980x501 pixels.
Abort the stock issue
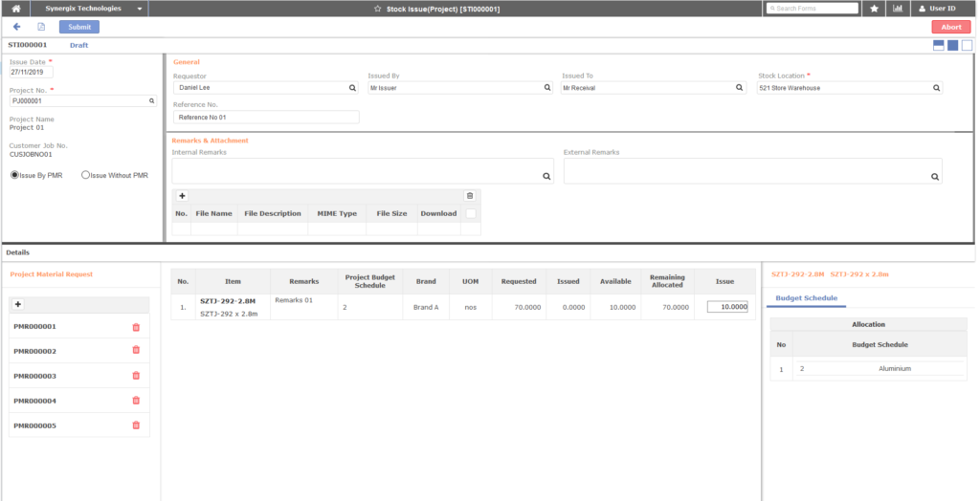pos(951,27)
